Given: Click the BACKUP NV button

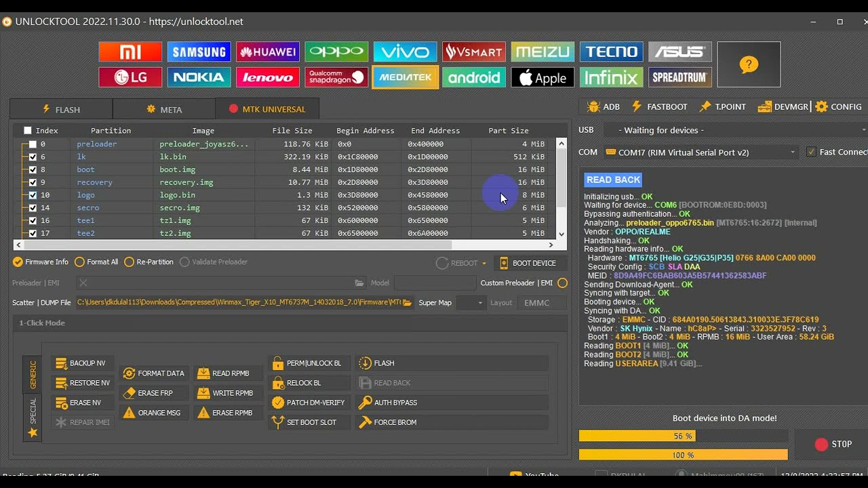Looking at the screenshot, I should [x=81, y=363].
